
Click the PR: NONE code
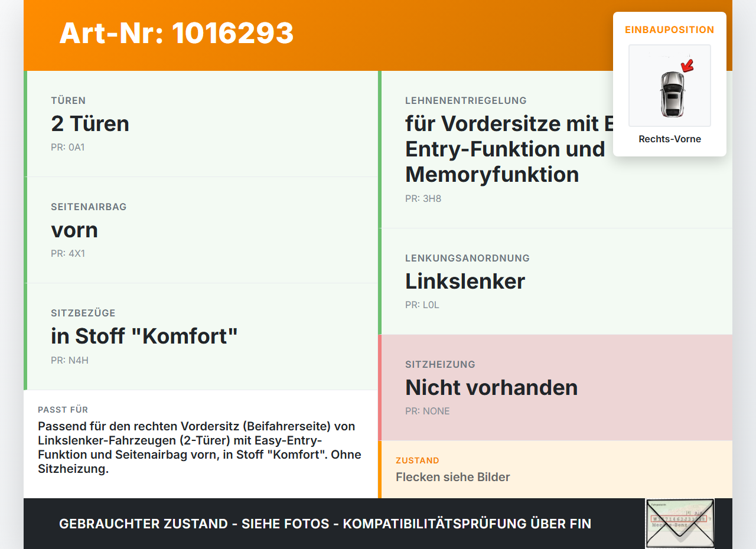[x=428, y=411]
